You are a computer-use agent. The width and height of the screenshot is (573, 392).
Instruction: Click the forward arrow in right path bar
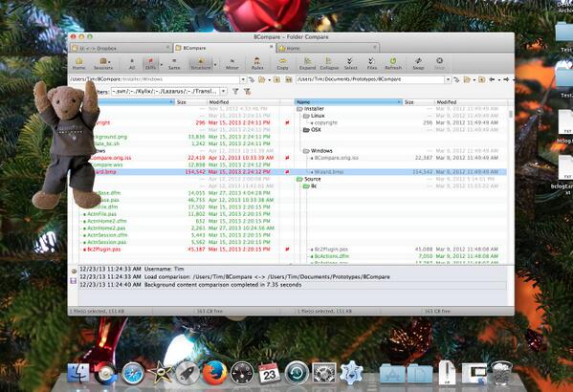point(506,79)
